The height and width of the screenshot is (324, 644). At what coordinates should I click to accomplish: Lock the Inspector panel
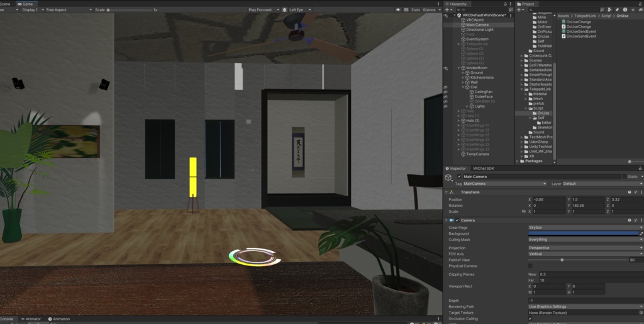point(640,169)
